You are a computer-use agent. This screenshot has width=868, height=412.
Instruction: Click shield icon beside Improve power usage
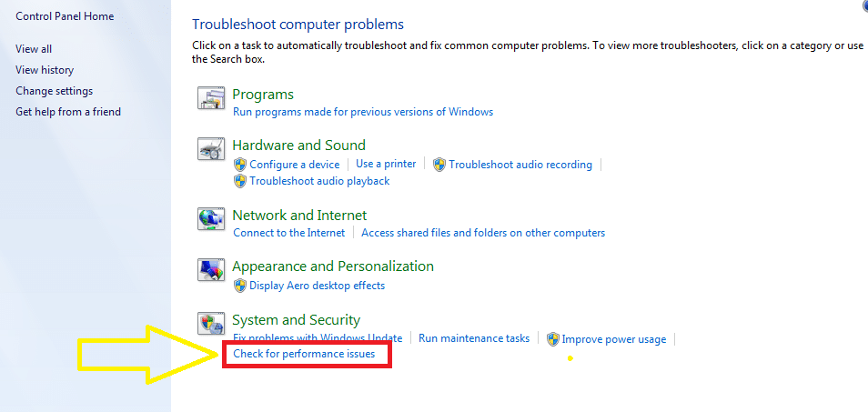pos(552,339)
